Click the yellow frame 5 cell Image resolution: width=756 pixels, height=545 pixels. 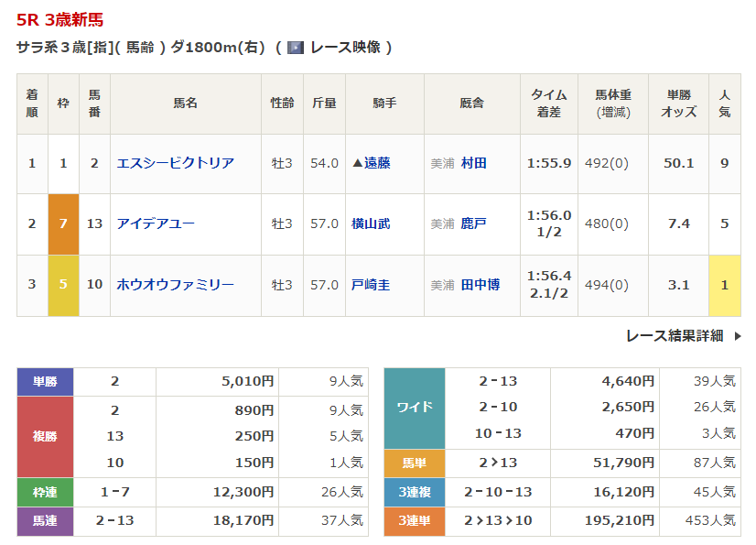tap(63, 285)
